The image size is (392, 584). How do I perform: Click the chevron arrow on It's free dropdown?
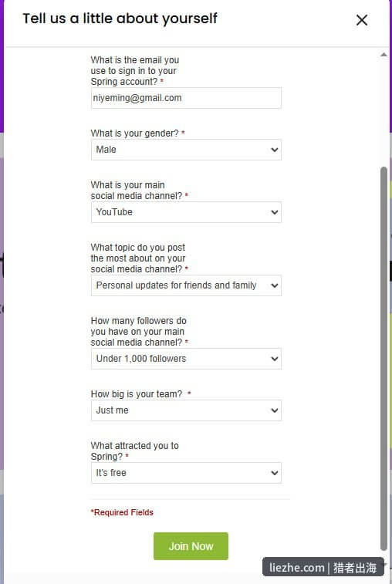pyautogui.click(x=275, y=473)
